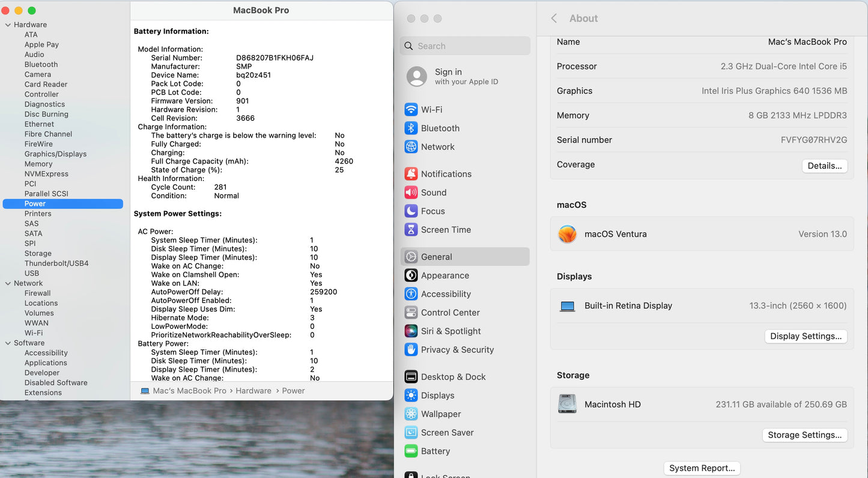The image size is (868, 478).
Task: Collapse the Hardware tree section
Action: 8,25
